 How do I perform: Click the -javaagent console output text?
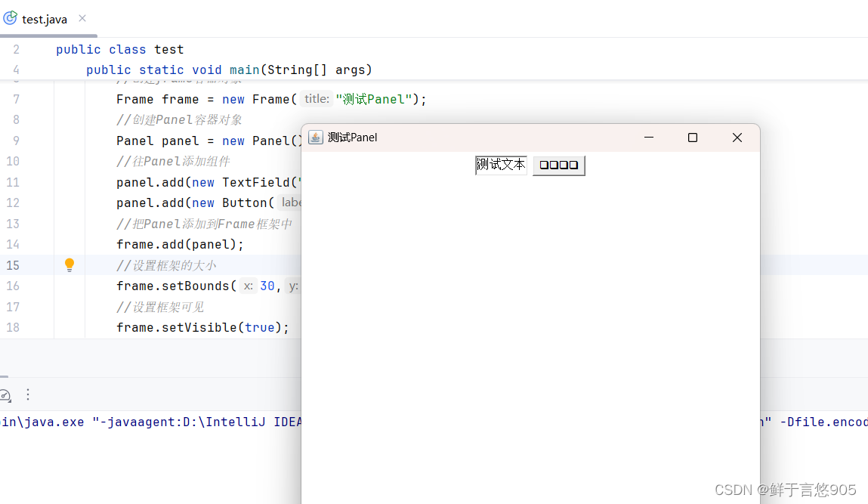click(196, 422)
